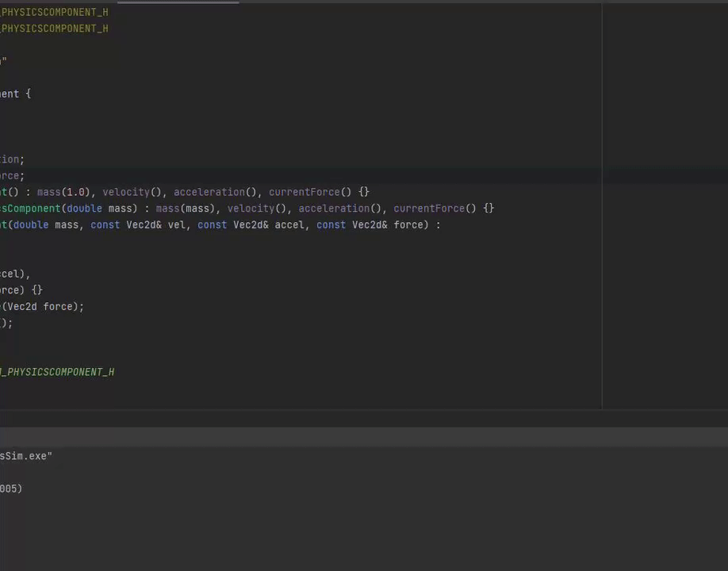The image size is (728, 571).
Task: Click the 005) console output line
Action: click(x=11, y=489)
